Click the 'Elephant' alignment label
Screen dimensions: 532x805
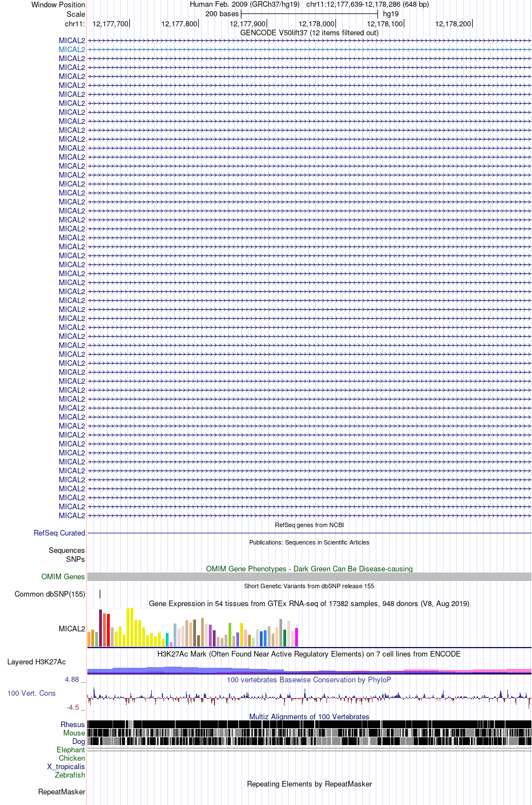71,750
